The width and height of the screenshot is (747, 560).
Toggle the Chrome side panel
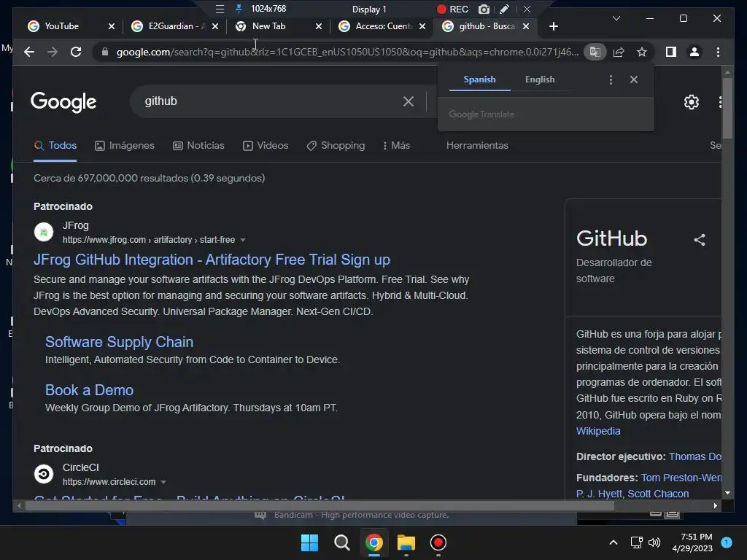coord(671,52)
